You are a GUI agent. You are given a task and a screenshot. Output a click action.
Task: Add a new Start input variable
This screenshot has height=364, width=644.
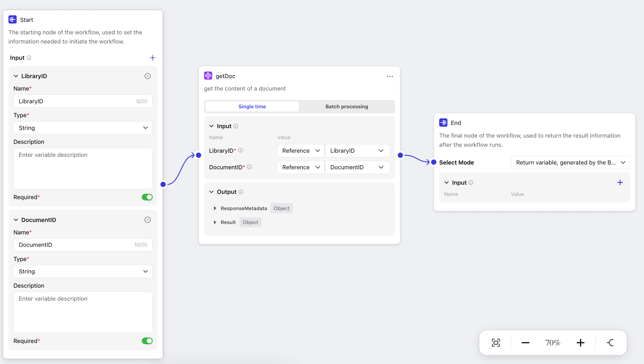[x=153, y=58]
